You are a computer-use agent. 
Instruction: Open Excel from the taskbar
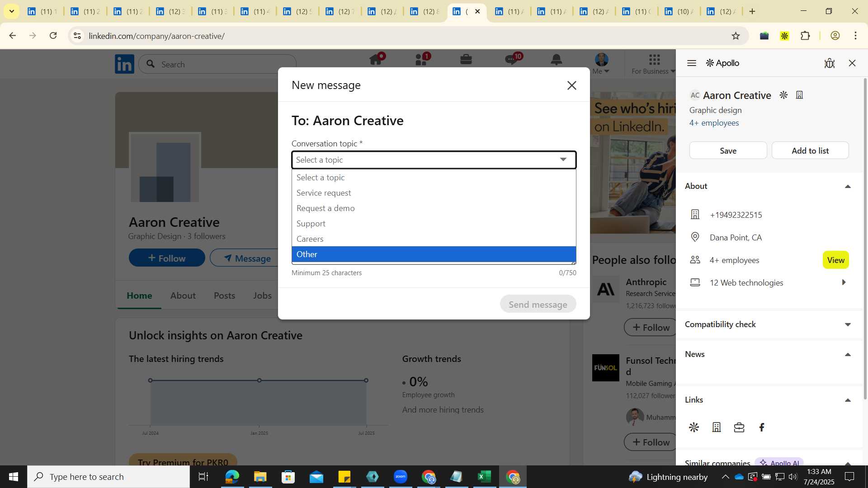[484, 477]
